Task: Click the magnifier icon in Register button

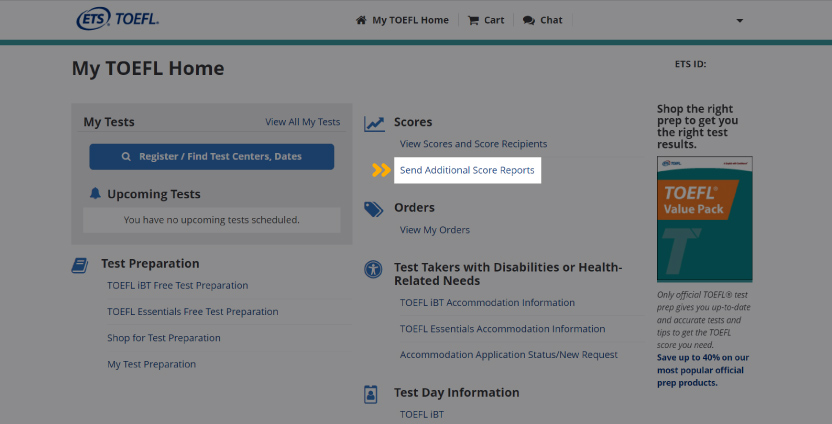Action: (x=126, y=157)
